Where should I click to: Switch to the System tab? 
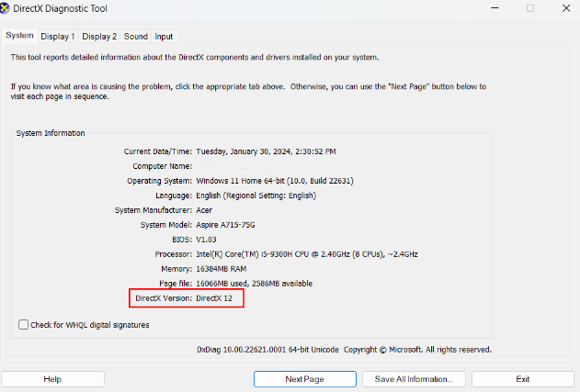point(19,36)
